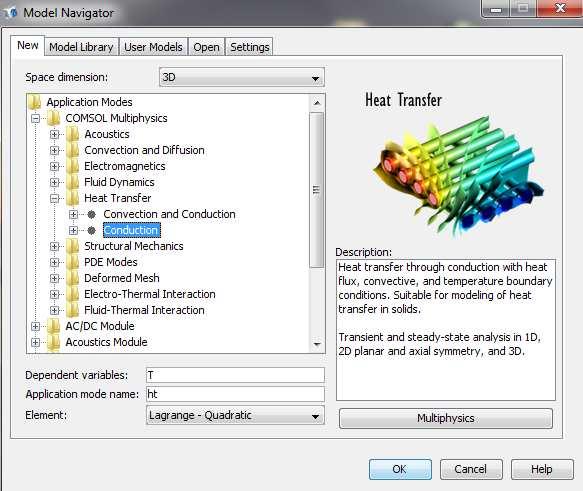
Task: Click the Application mode name field
Action: (x=235, y=394)
